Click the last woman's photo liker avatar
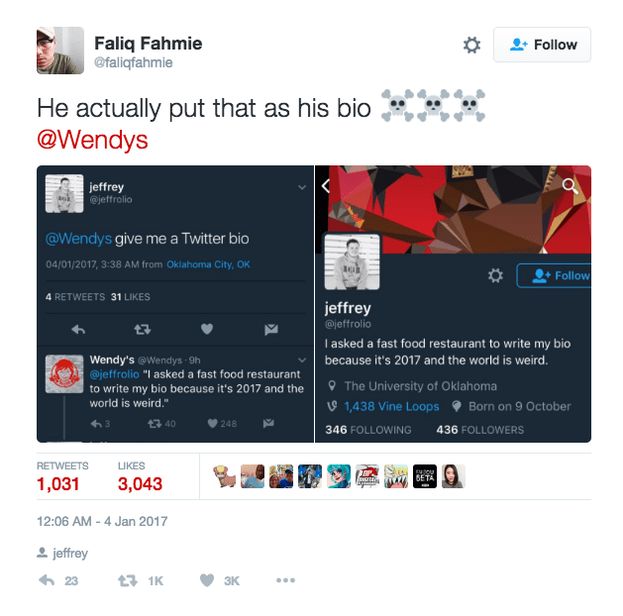Image resolution: width=623 pixels, height=616 pixels. point(453,476)
